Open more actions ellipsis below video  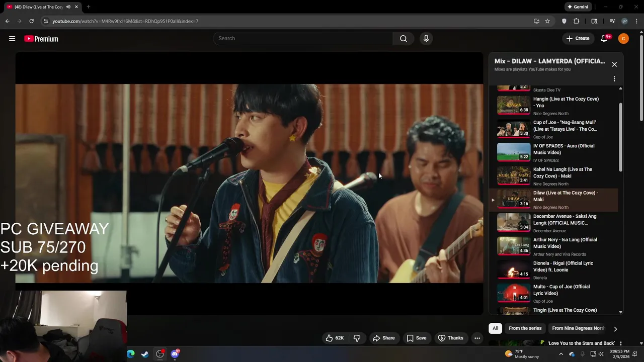click(477, 338)
